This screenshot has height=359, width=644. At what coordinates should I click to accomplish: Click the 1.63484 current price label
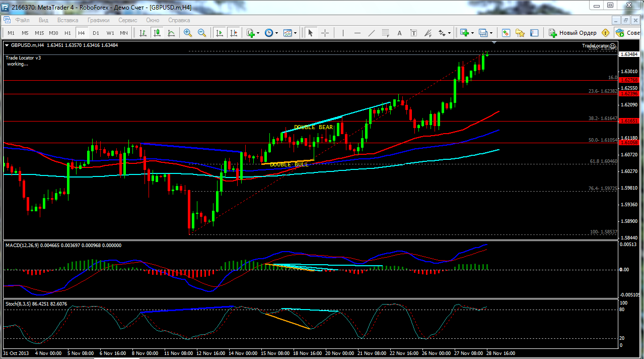[x=630, y=54]
